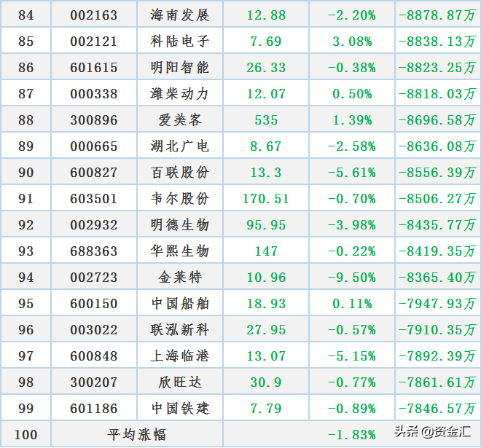Click the stock name 韦尔股份

(180, 199)
